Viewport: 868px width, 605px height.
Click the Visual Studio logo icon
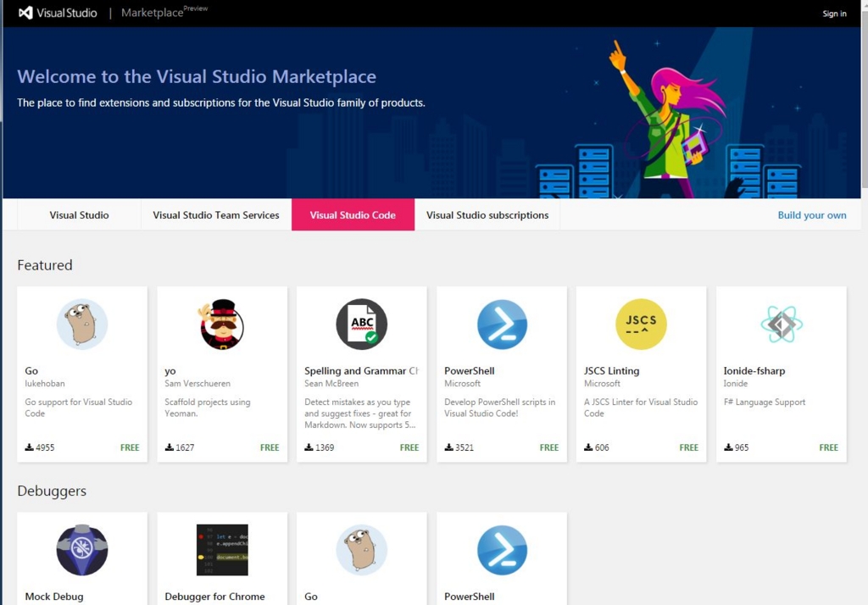coord(25,13)
